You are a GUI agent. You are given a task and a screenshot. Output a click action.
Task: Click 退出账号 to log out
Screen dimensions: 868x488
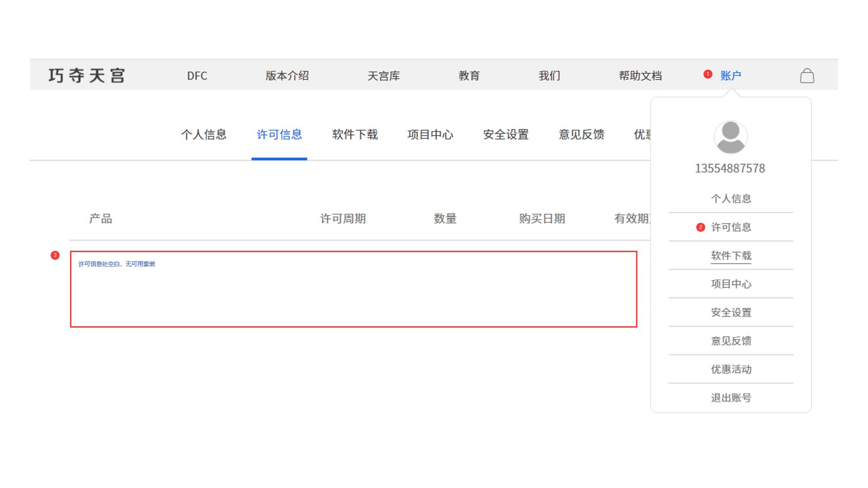(731, 398)
